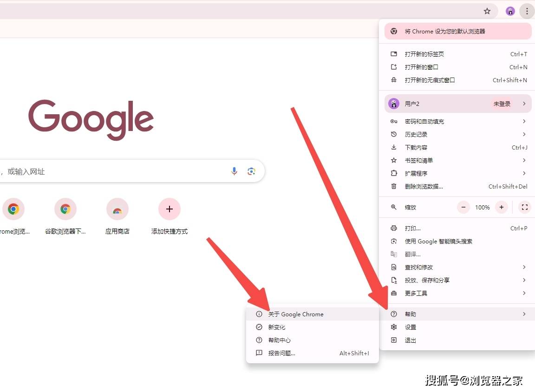Viewport: 535px width, 392px height.
Task: Close the Chrome three-dot menu button
Action: [527, 11]
